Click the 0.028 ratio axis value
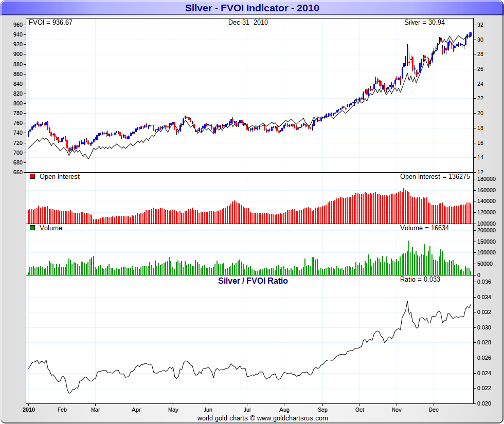 point(484,342)
